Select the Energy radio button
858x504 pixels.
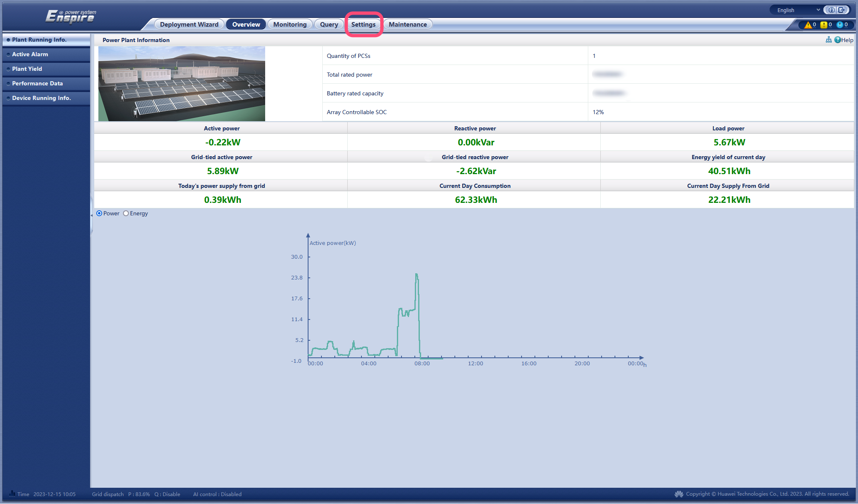[126, 213]
